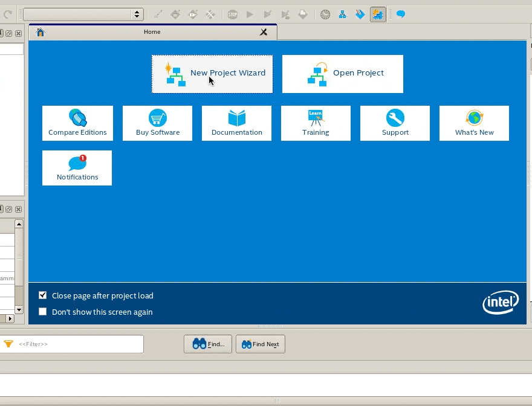The width and height of the screenshot is (532, 406).
Task: Uncheck Close page after project load
Action: pyautogui.click(x=42, y=295)
